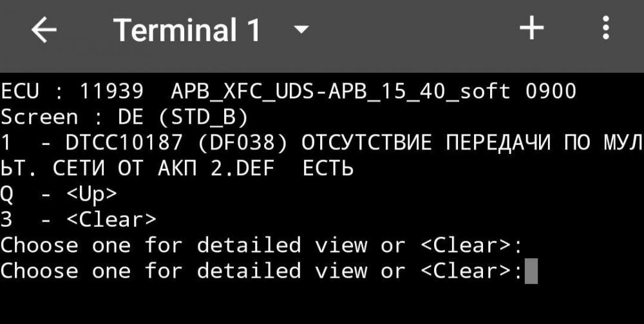Tap the Screen : DE (STD_B) line
644x324 pixels.
coord(124,117)
